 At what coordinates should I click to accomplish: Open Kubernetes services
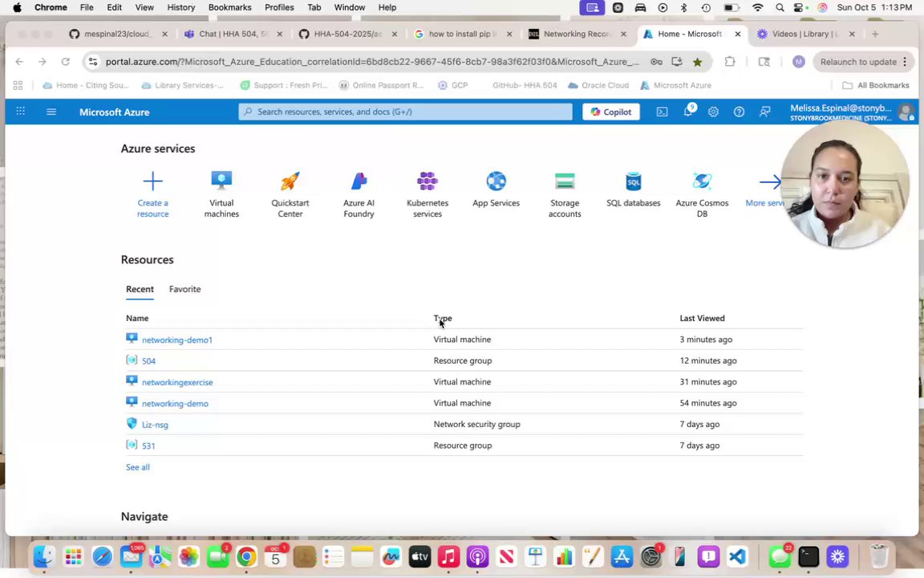coord(428,194)
